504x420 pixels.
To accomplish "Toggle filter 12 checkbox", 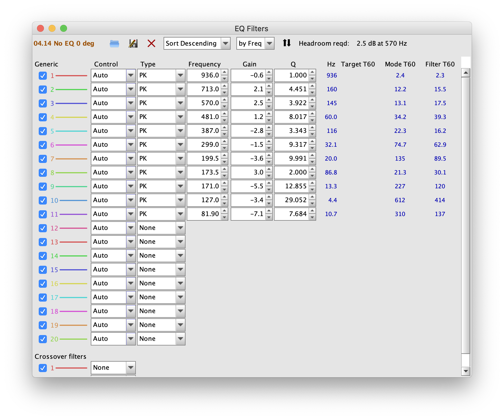I will coord(43,228).
